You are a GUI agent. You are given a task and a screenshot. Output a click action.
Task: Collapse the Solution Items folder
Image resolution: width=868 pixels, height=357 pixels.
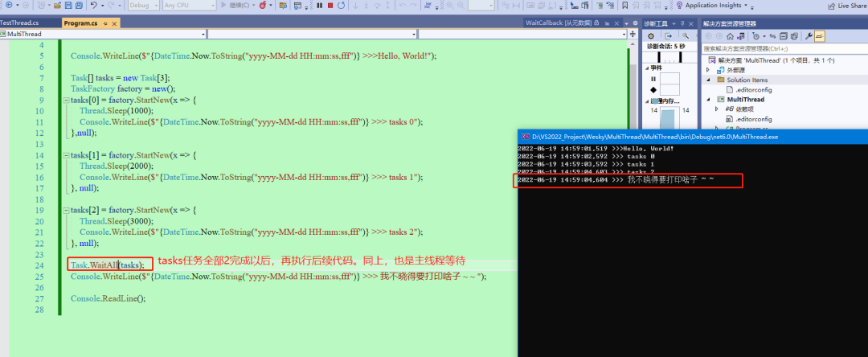coord(708,80)
